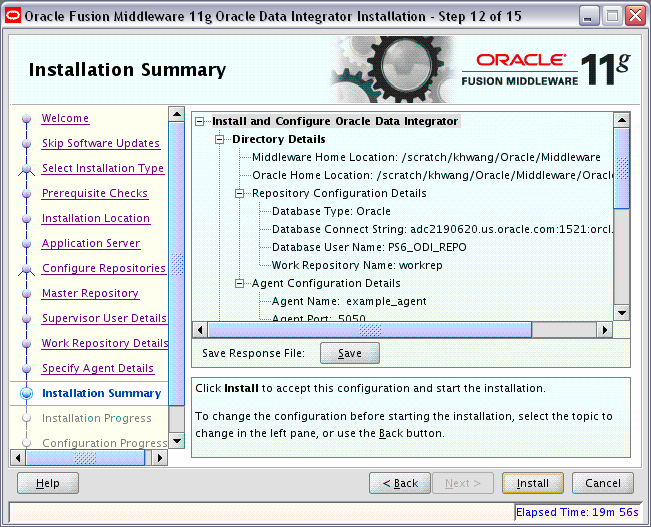Select the current Installation Summary step
651x527 pixels.
101,393
